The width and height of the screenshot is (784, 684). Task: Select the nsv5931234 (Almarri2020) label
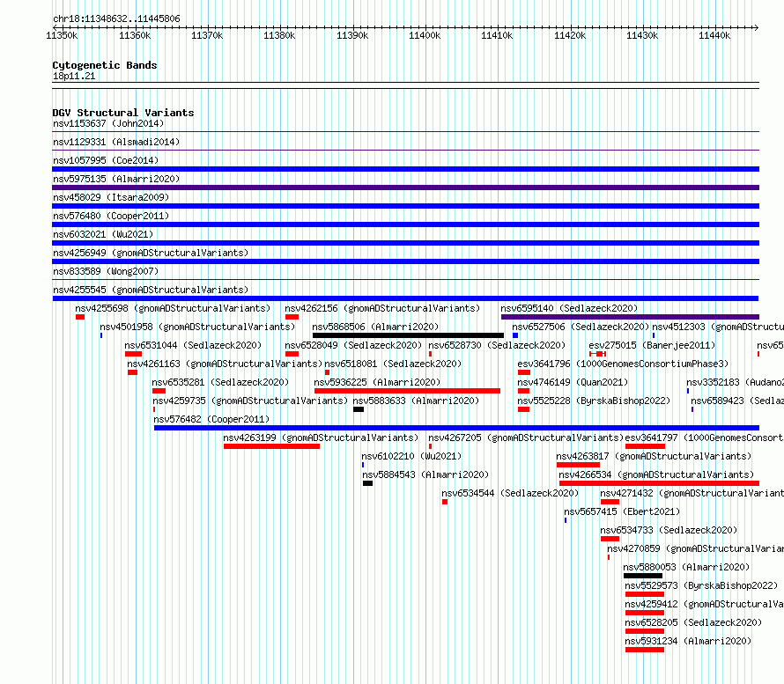[x=688, y=641]
